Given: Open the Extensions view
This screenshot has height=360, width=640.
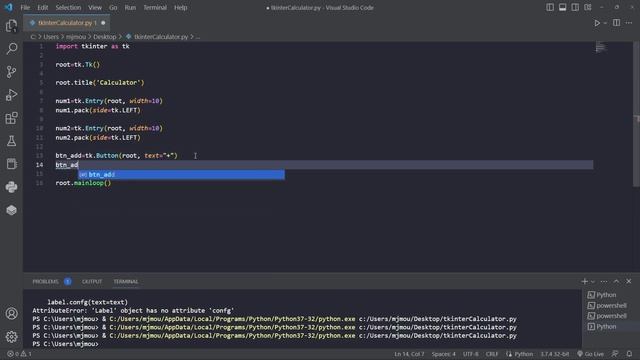Looking at the screenshot, I should (11, 118).
